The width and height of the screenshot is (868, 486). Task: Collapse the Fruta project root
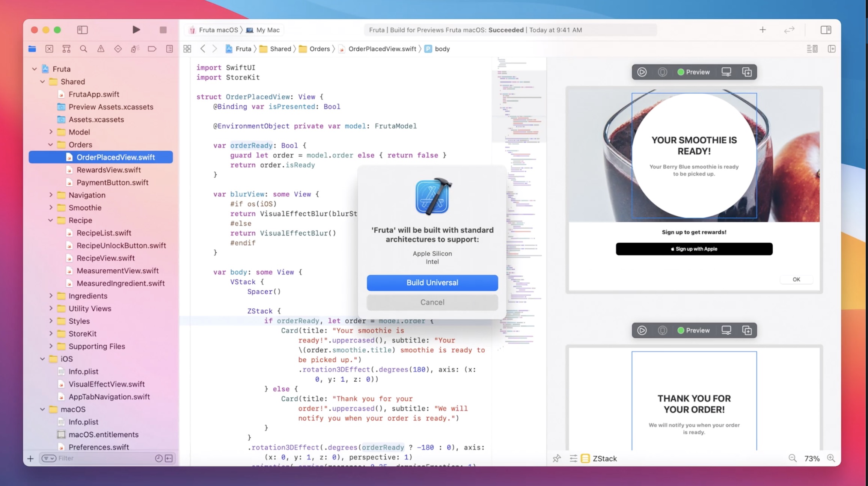(x=34, y=69)
